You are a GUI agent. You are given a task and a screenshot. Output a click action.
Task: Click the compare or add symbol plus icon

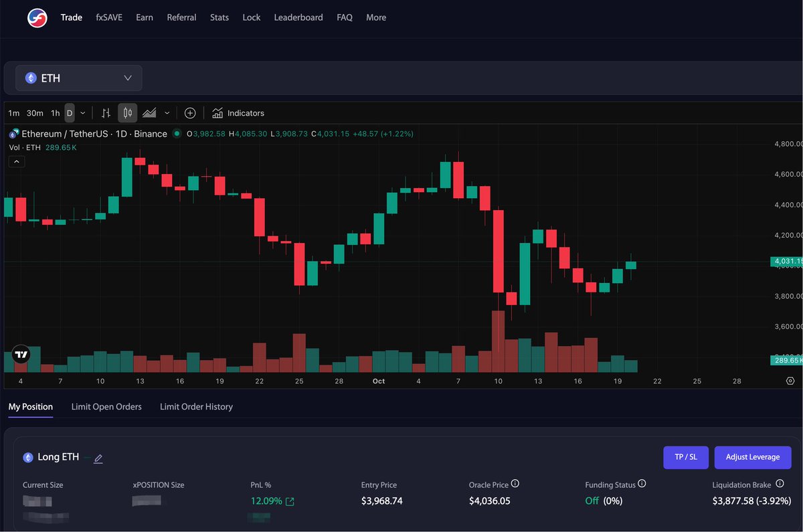190,113
